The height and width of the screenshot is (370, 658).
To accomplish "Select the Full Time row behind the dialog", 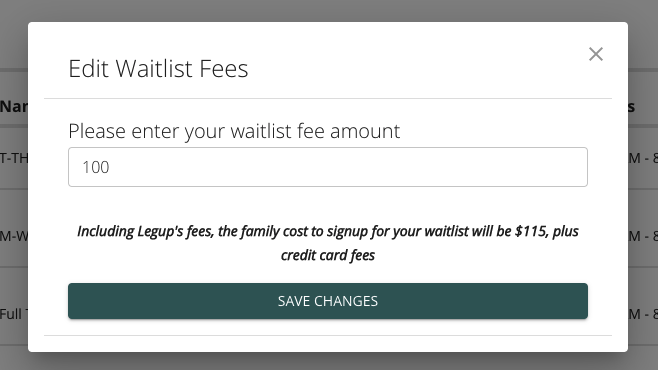I will coord(14,314).
